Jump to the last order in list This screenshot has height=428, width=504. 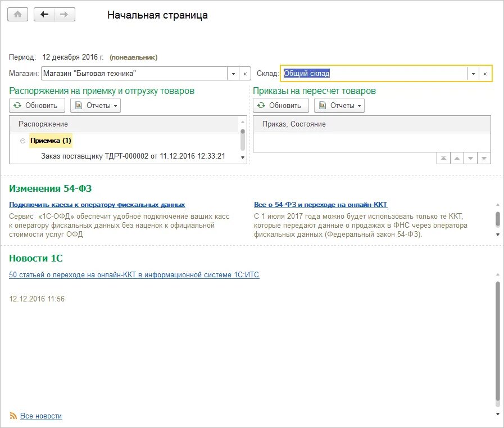click(x=484, y=158)
